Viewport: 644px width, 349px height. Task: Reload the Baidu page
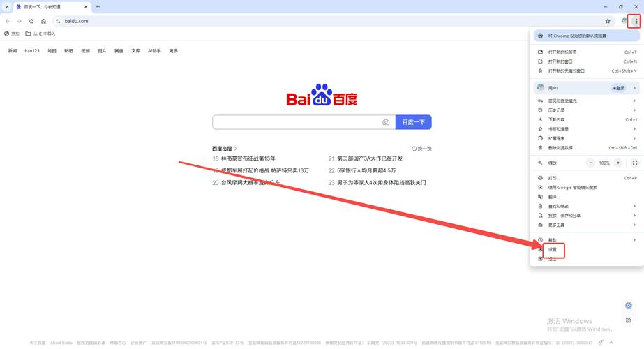point(31,21)
